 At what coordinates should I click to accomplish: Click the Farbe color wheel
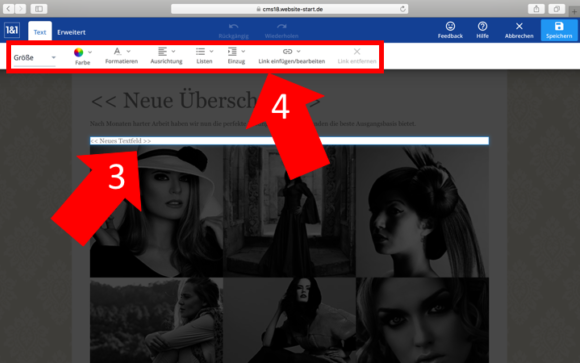coord(78,52)
